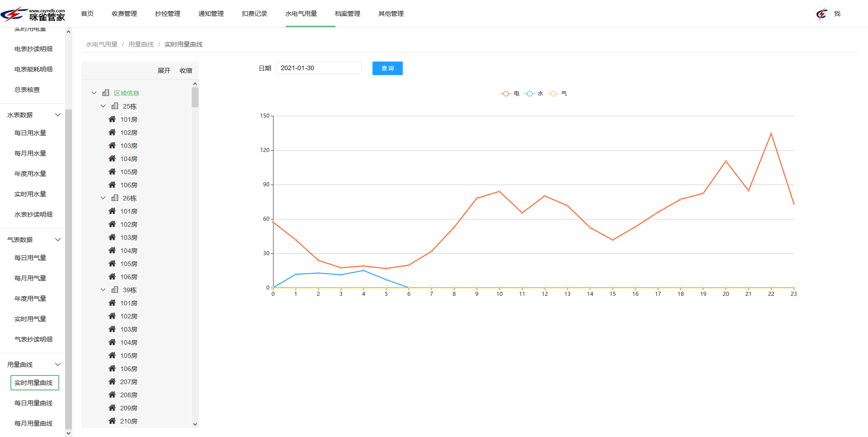This screenshot has width=868, height=437.
Task: Click the lightning icon next to 我
Action: [821, 14]
